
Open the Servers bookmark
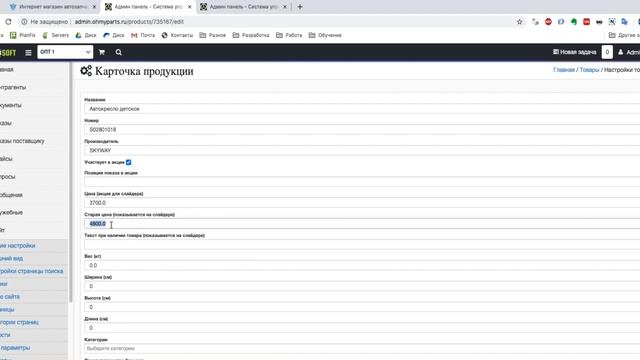[56, 36]
